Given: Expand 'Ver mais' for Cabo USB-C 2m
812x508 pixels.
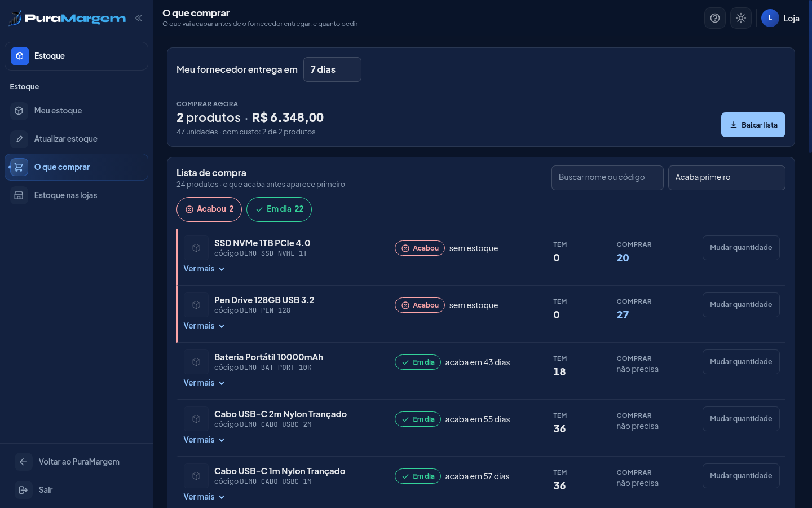Looking at the screenshot, I should point(204,440).
